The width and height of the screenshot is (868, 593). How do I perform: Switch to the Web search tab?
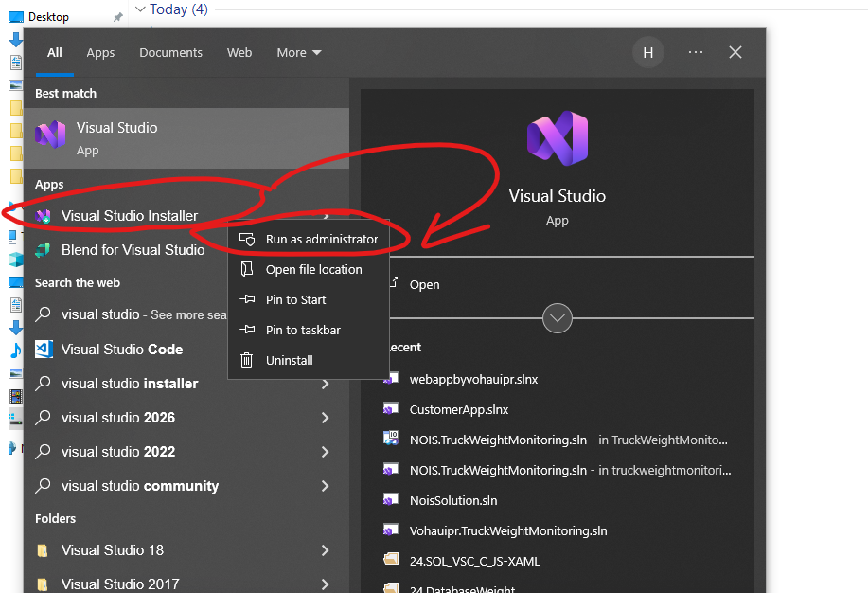coord(239,53)
